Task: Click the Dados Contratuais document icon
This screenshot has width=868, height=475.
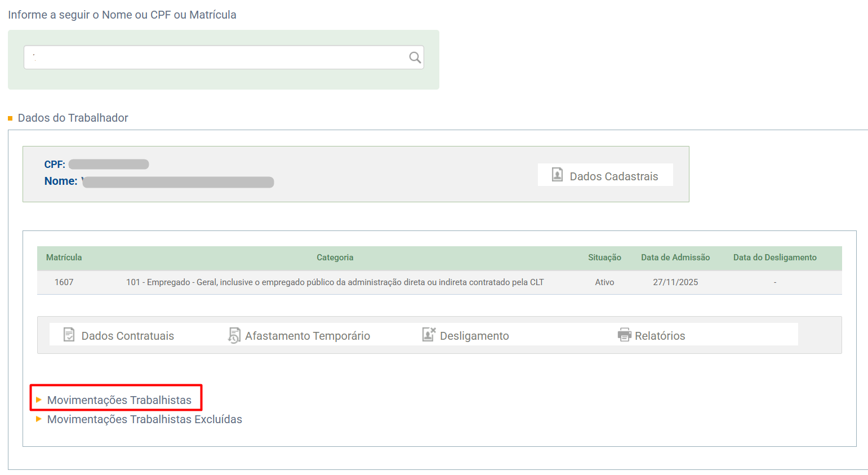Action: [69, 335]
